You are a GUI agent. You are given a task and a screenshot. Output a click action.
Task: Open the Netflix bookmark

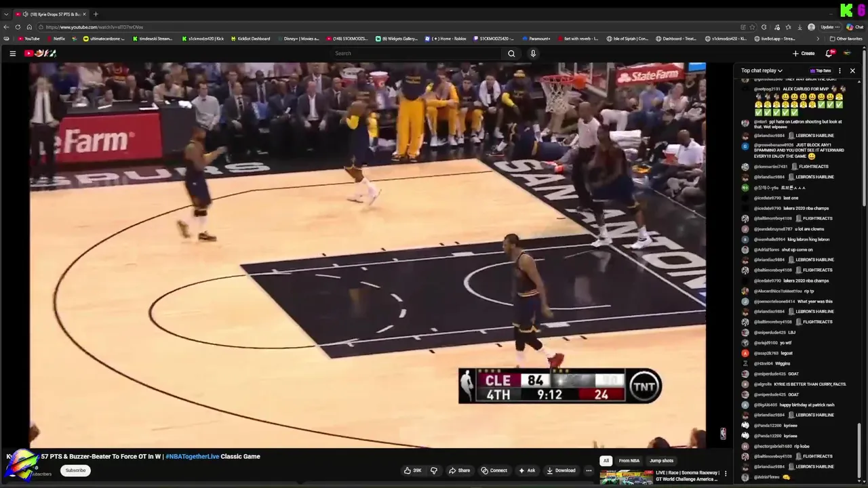pyautogui.click(x=56, y=39)
